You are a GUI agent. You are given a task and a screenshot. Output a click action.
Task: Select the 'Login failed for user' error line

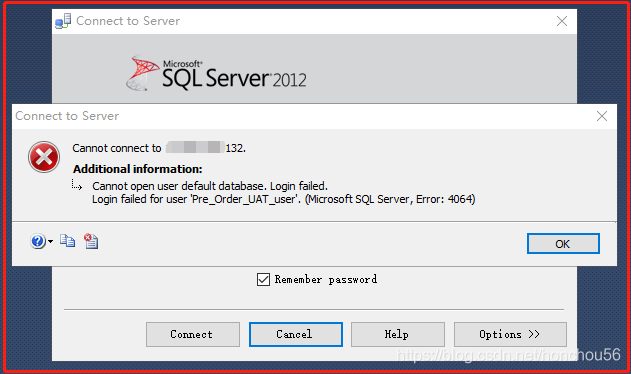tap(283, 199)
